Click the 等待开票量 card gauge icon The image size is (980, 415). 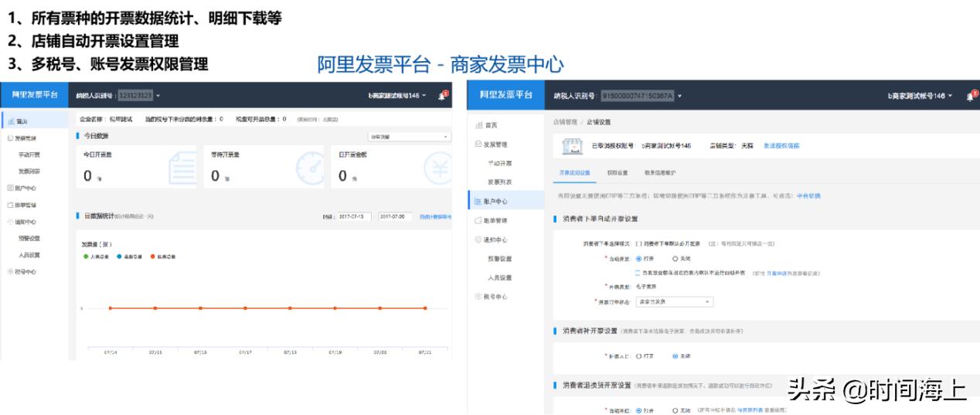311,168
